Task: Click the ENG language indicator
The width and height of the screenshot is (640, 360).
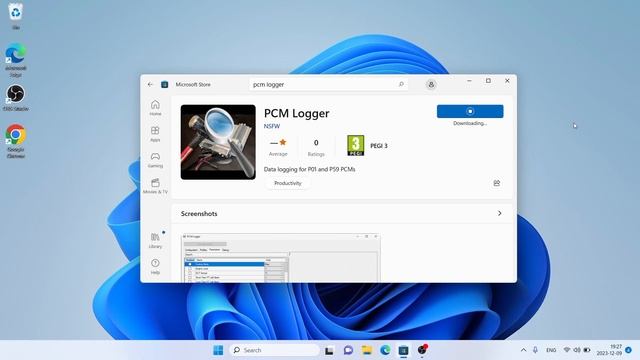Action: 551,350
